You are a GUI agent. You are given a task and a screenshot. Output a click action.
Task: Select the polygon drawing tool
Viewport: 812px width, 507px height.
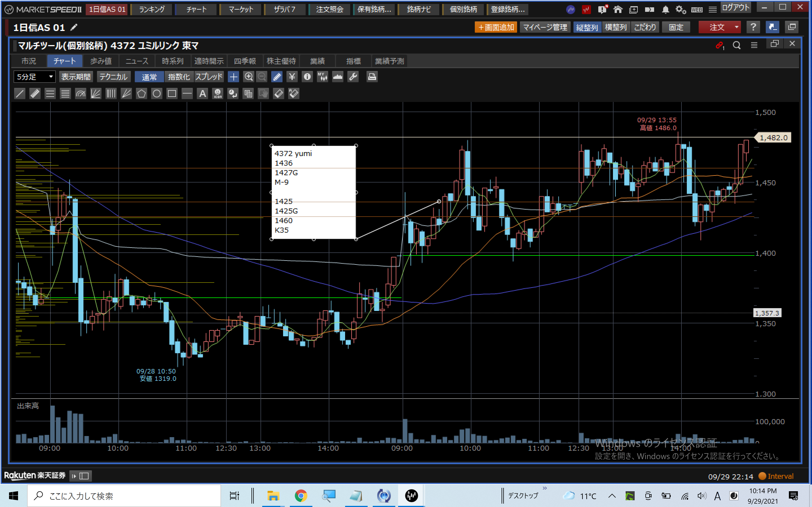141,94
